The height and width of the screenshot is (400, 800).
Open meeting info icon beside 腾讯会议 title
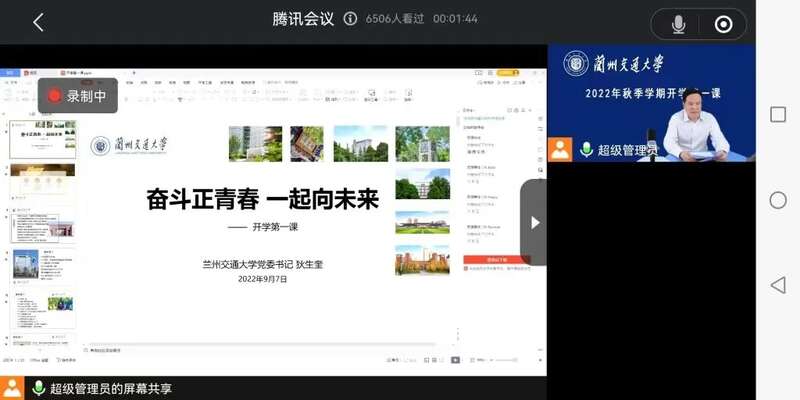(350, 19)
